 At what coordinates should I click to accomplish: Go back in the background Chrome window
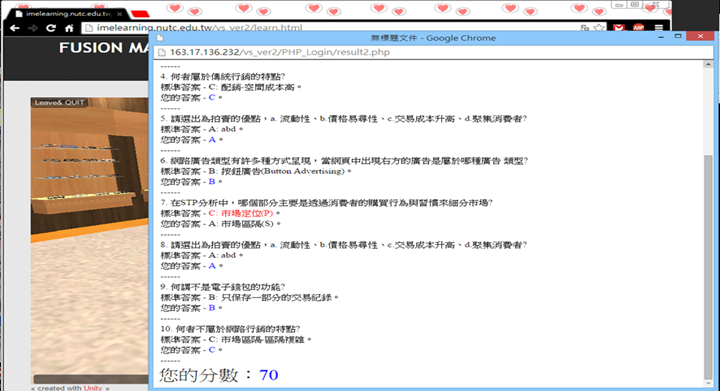14,28
